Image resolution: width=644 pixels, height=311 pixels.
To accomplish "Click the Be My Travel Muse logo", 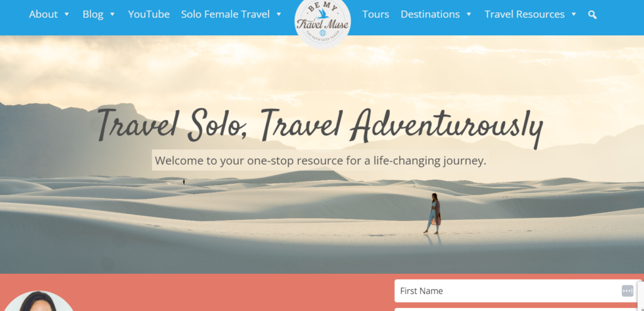I will click(323, 23).
